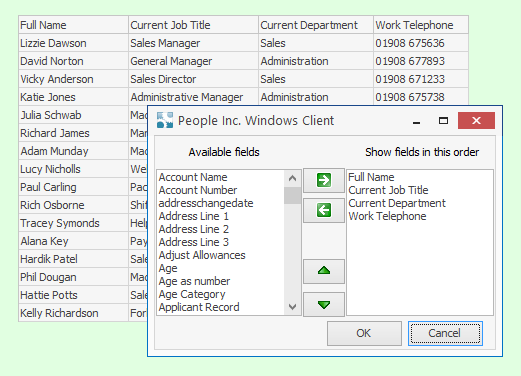Select Adam Munday name cell
This screenshot has width=521, height=376.
coord(73,151)
